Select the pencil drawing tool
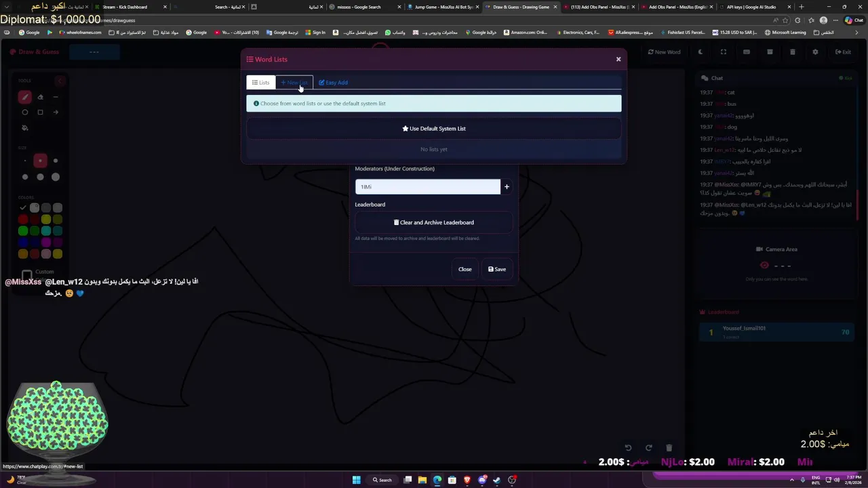Image resolution: width=868 pixels, height=488 pixels. tap(25, 97)
